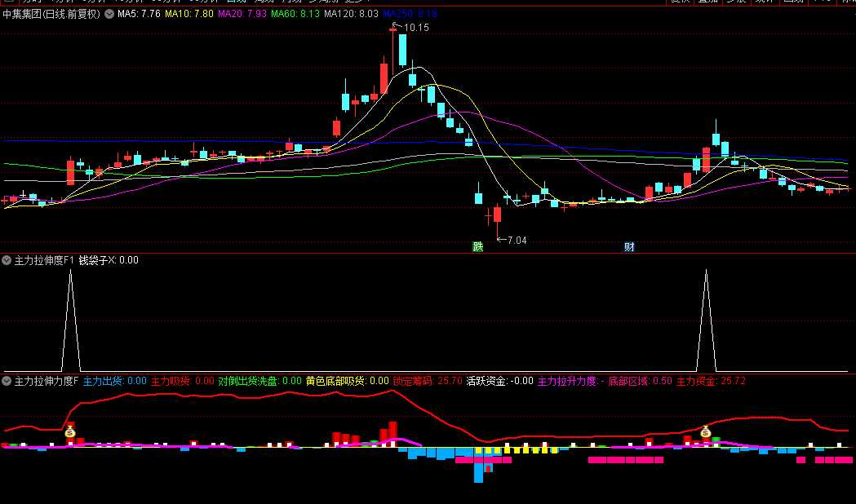Click the 主力拉伸力度F indicator name
Screen dimensions: 856x504
47,381
